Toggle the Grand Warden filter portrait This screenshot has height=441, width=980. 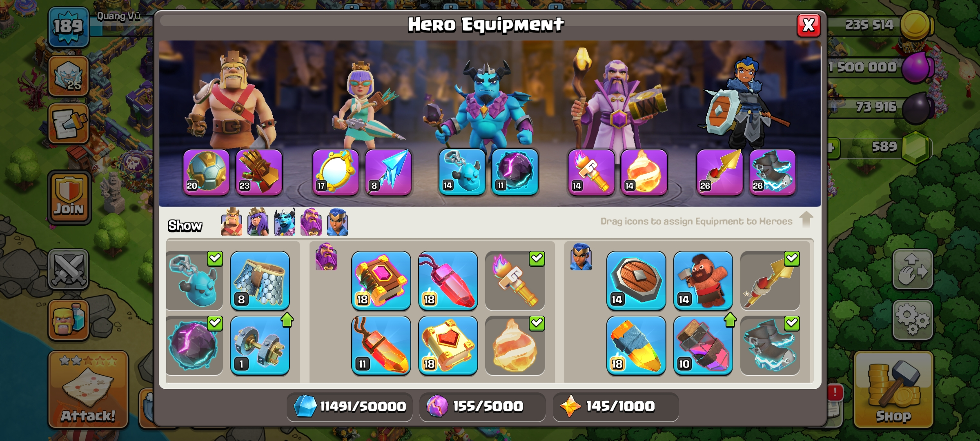[311, 222]
